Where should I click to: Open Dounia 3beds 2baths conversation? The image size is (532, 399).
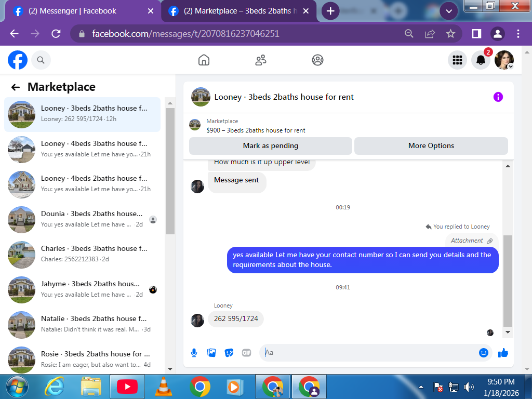click(82, 220)
